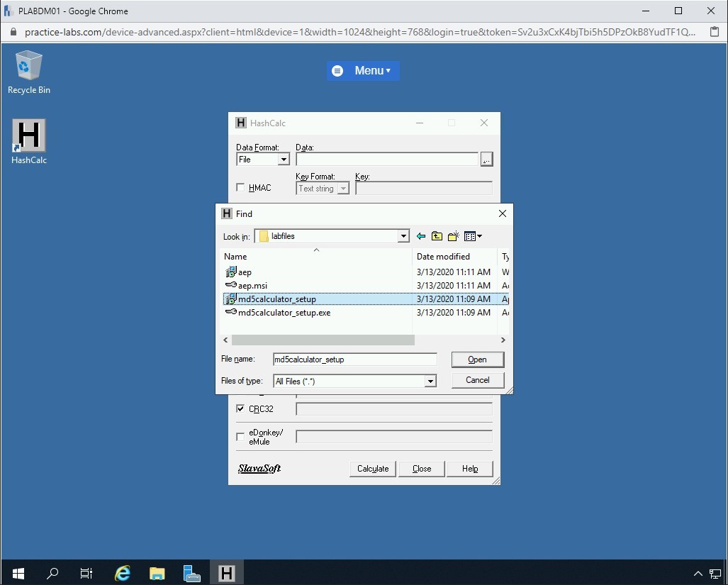Click the Windows Start button
The image size is (728, 585).
pos(18,573)
